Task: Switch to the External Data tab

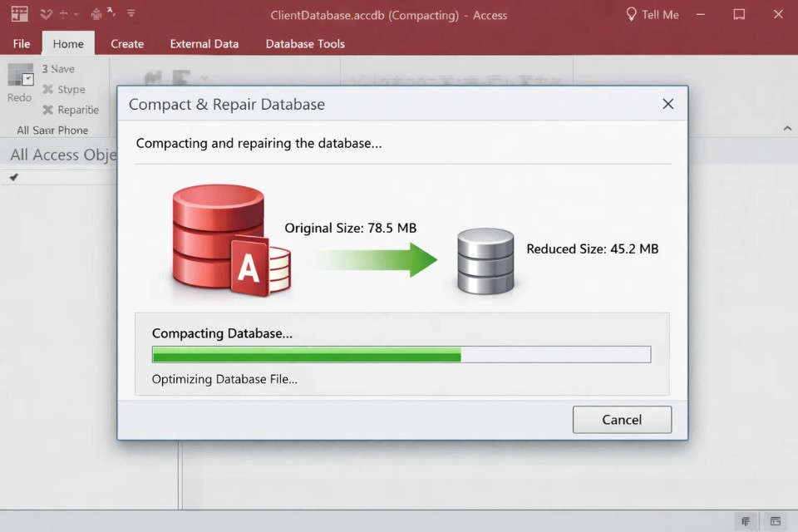Action: click(x=204, y=43)
